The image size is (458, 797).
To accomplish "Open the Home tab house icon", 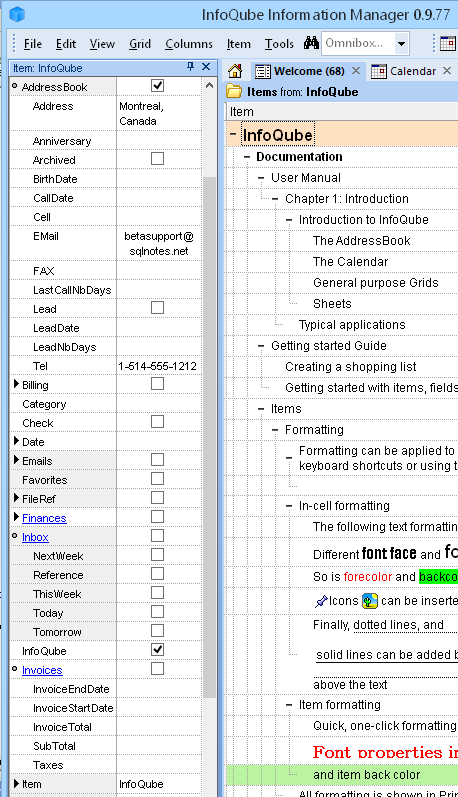I will click(x=235, y=71).
